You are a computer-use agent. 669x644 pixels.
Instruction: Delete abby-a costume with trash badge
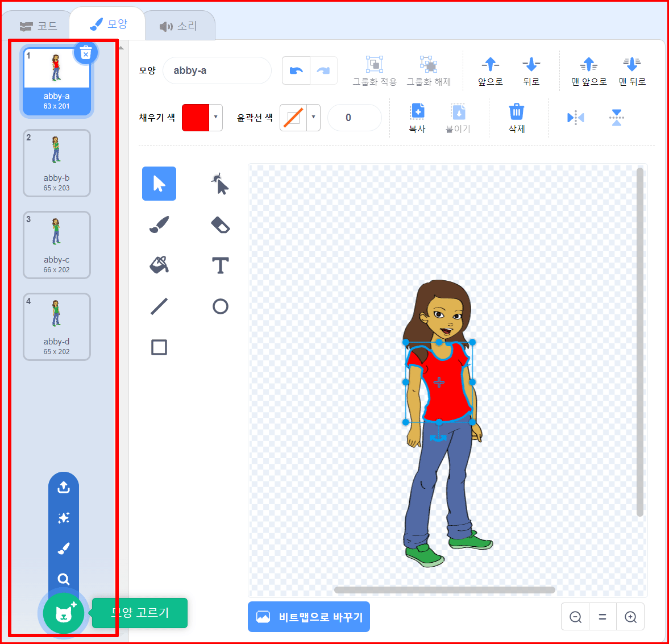[x=86, y=53]
